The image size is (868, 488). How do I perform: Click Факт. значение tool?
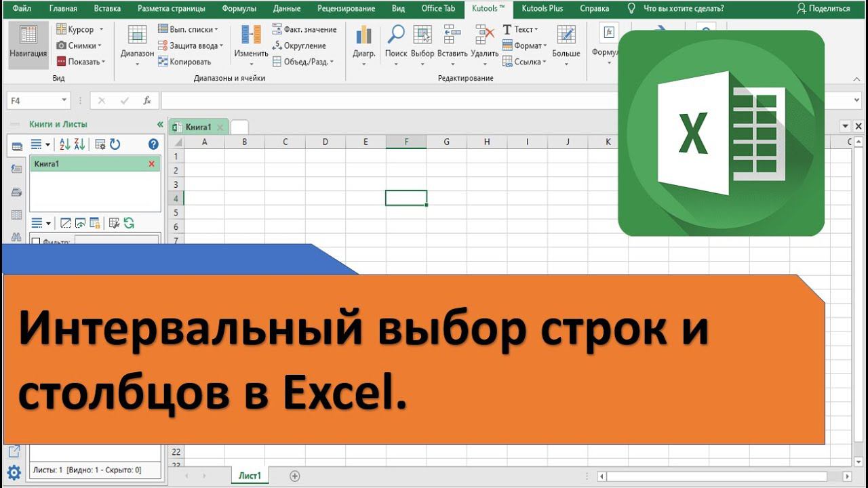(x=304, y=29)
